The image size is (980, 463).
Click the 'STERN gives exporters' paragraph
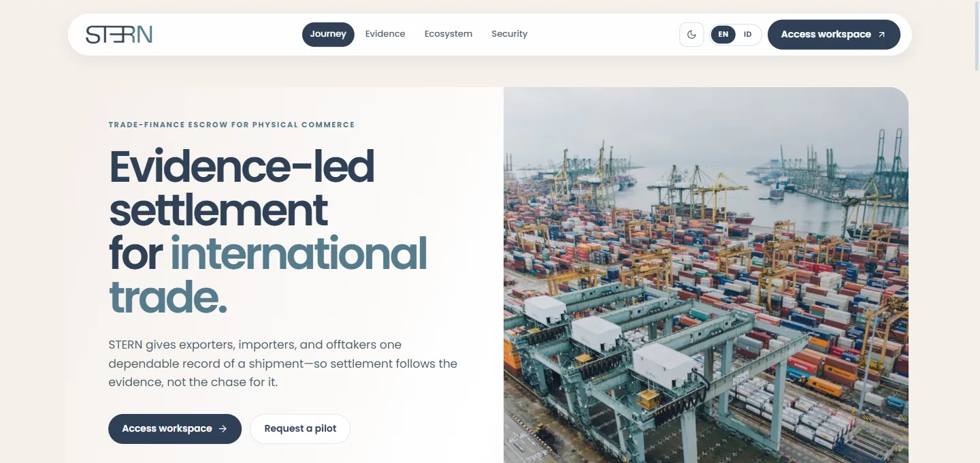coord(282,364)
